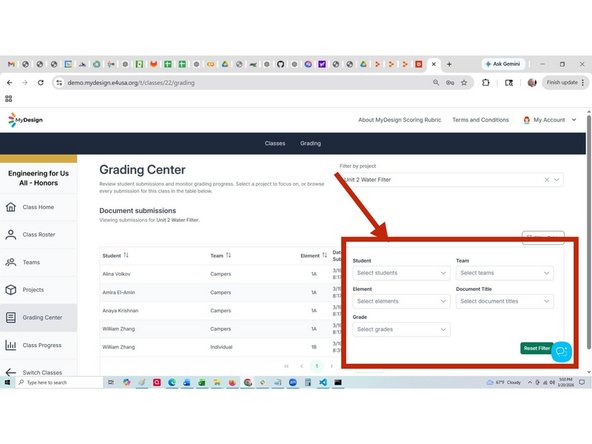Image resolution: width=592 pixels, height=444 pixels.
Task: Click the green Reset Filter button
Action: tap(536, 348)
